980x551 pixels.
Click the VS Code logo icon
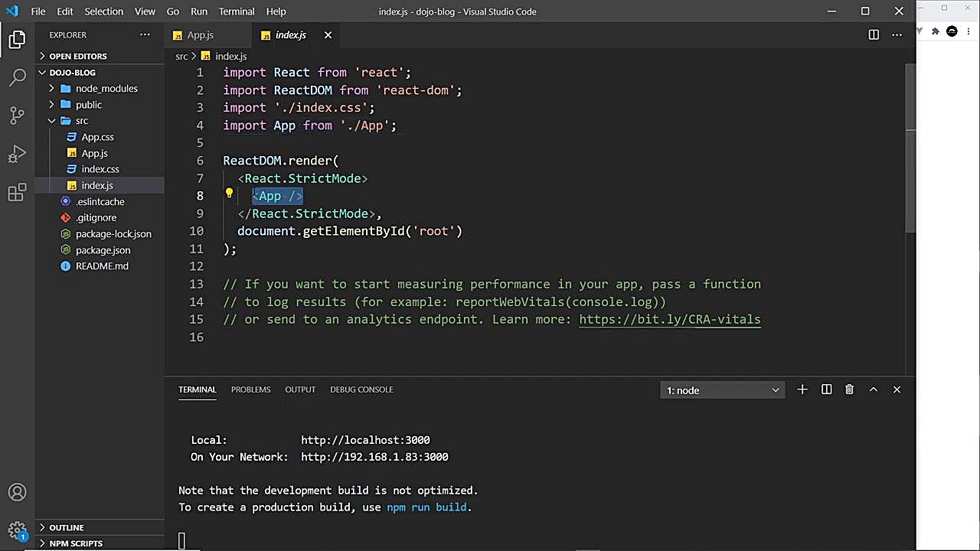click(x=11, y=11)
